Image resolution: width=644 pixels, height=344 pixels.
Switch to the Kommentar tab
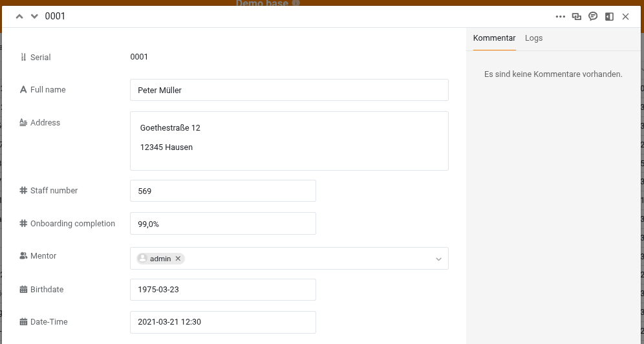[494, 38]
